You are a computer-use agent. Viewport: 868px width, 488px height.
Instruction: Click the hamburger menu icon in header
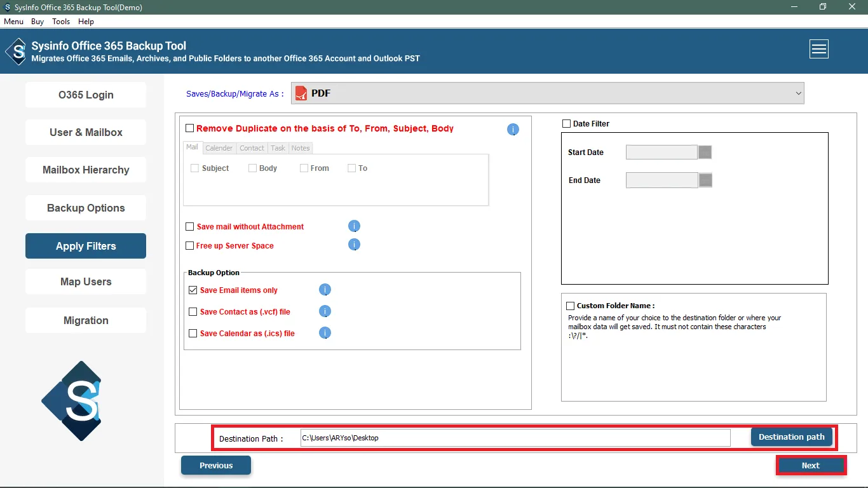click(818, 49)
